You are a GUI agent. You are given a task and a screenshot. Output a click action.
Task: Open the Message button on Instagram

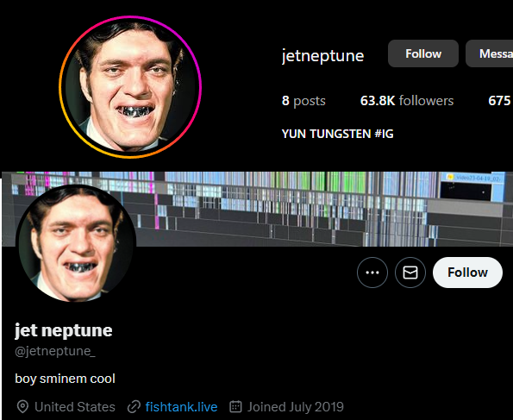click(x=490, y=53)
